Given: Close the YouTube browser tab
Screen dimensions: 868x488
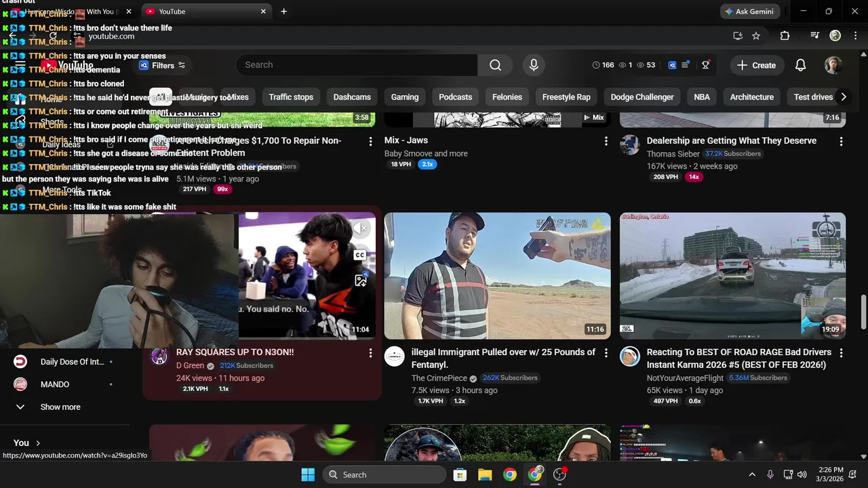Looking at the screenshot, I should [263, 12].
